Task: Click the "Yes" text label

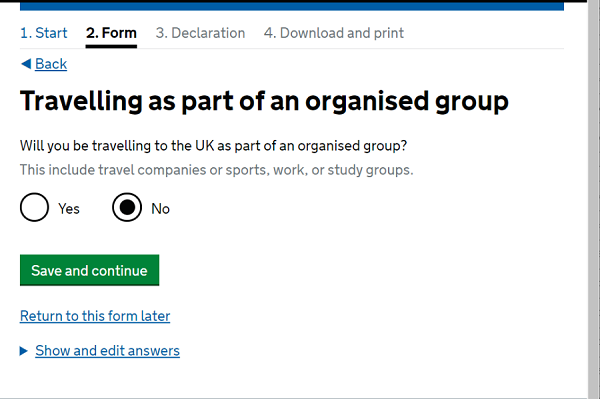Action: point(69,209)
